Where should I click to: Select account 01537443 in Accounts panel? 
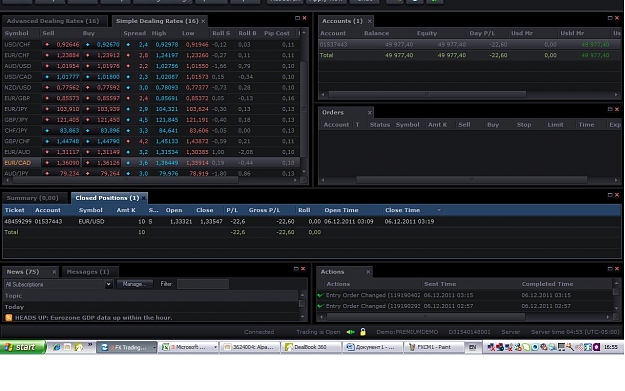tap(470, 44)
